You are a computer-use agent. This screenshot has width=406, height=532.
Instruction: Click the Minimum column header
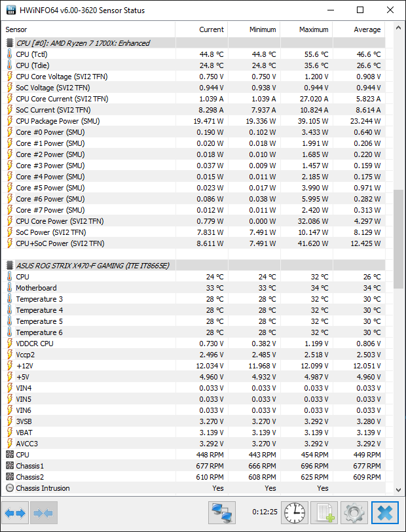254,30
